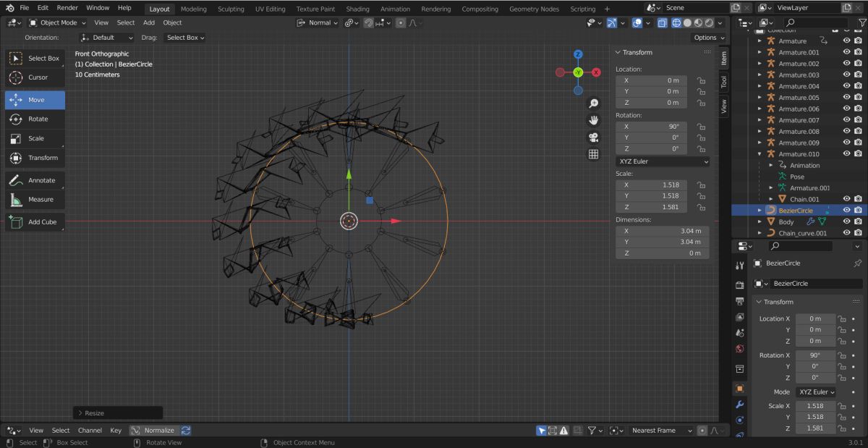Click the Scene name field
The width and height of the screenshot is (868, 448).
click(x=697, y=8)
